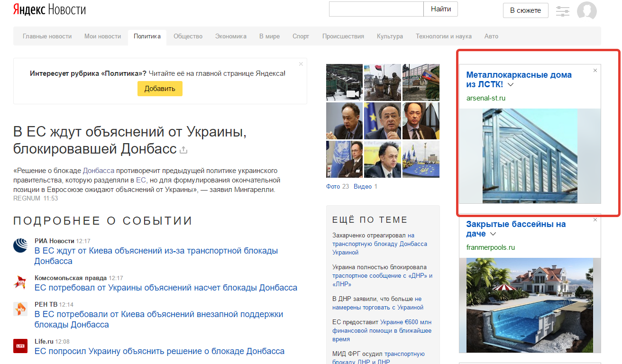Click the Яндекс Новости logo
Image resolution: width=622 pixels, height=364 pixels.
click(x=49, y=9)
